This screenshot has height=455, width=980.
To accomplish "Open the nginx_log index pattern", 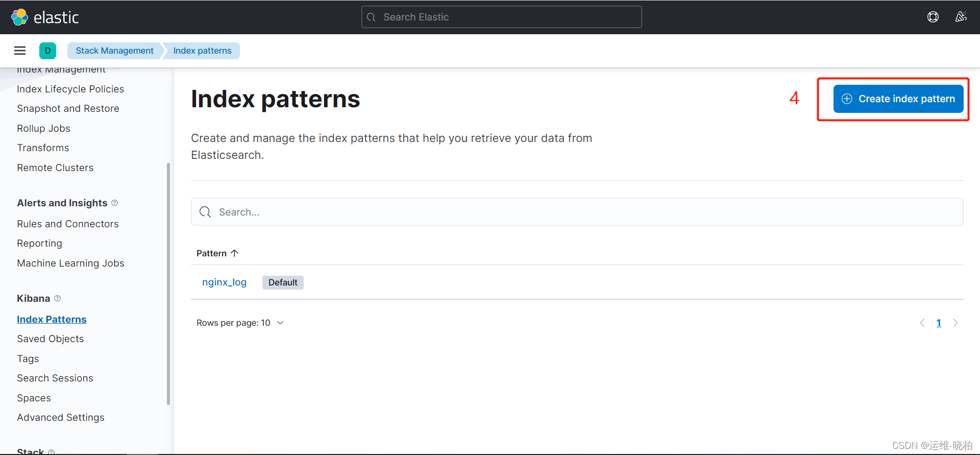I will (x=224, y=282).
